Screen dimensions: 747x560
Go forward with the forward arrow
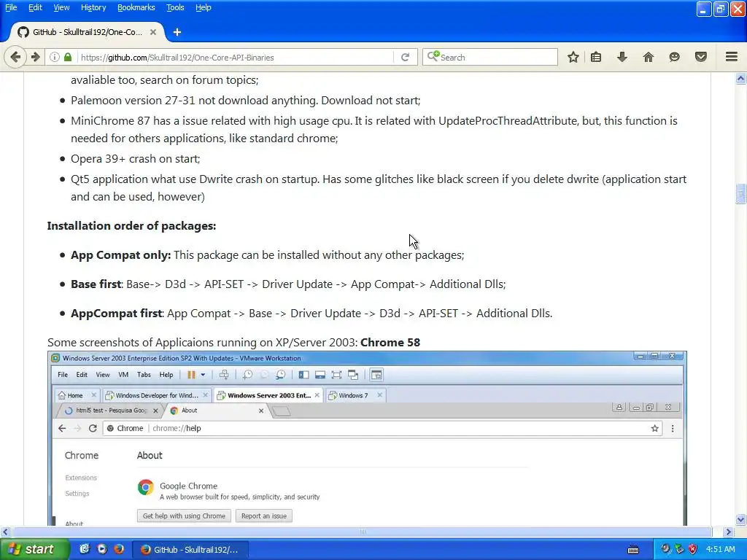[36, 57]
